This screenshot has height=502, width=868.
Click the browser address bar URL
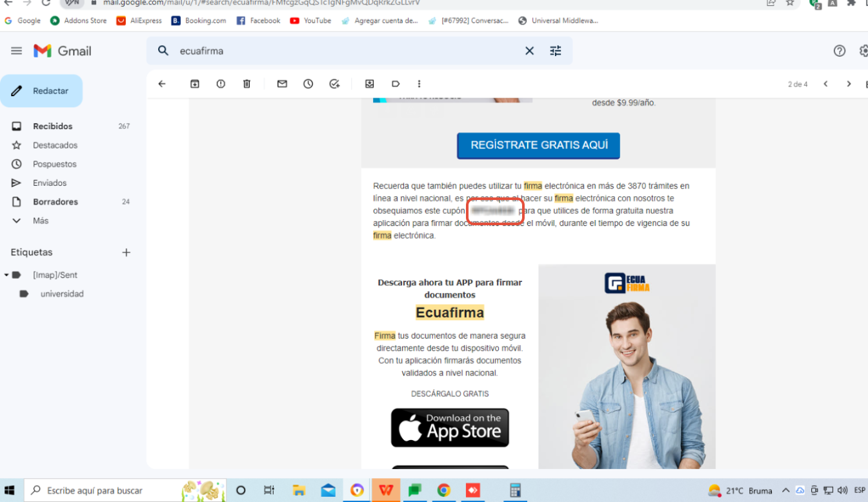click(261, 3)
